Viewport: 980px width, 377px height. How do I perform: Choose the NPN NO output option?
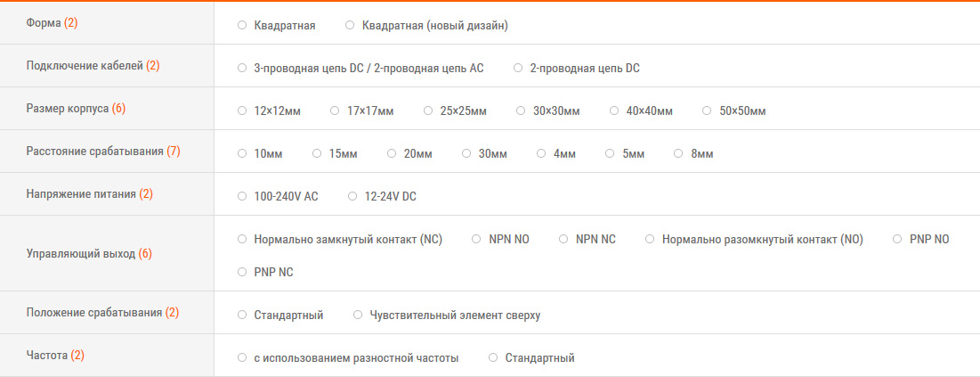pyautogui.click(x=477, y=239)
